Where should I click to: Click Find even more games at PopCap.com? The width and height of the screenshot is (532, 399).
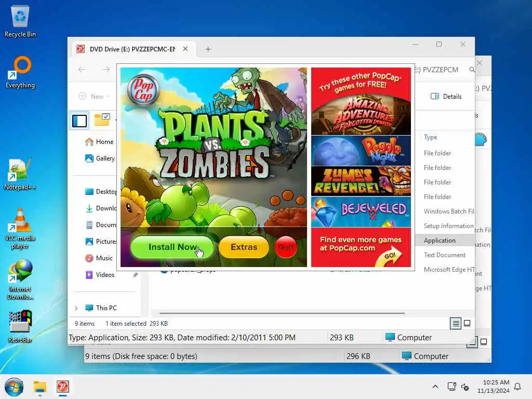(x=361, y=244)
